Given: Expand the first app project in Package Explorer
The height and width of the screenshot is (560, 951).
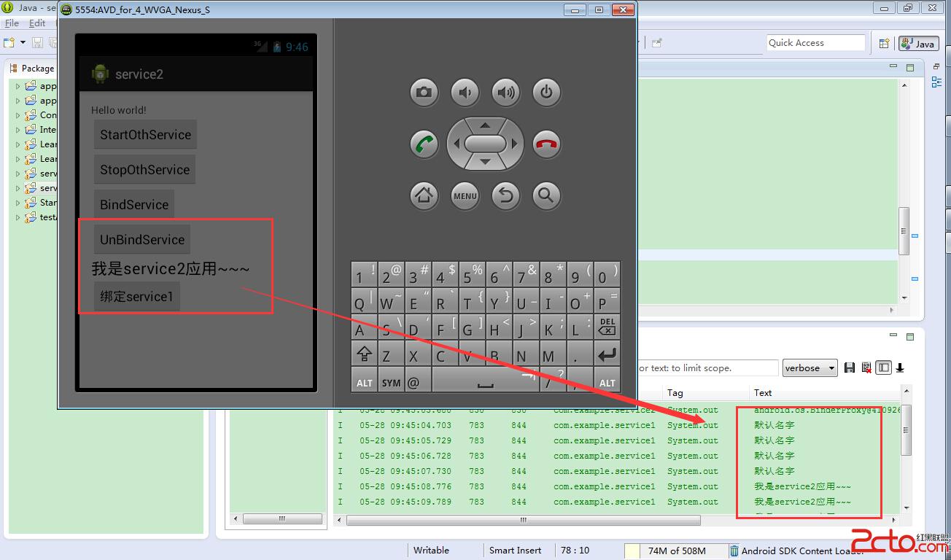Looking at the screenshot, I should tap(18, 86).
